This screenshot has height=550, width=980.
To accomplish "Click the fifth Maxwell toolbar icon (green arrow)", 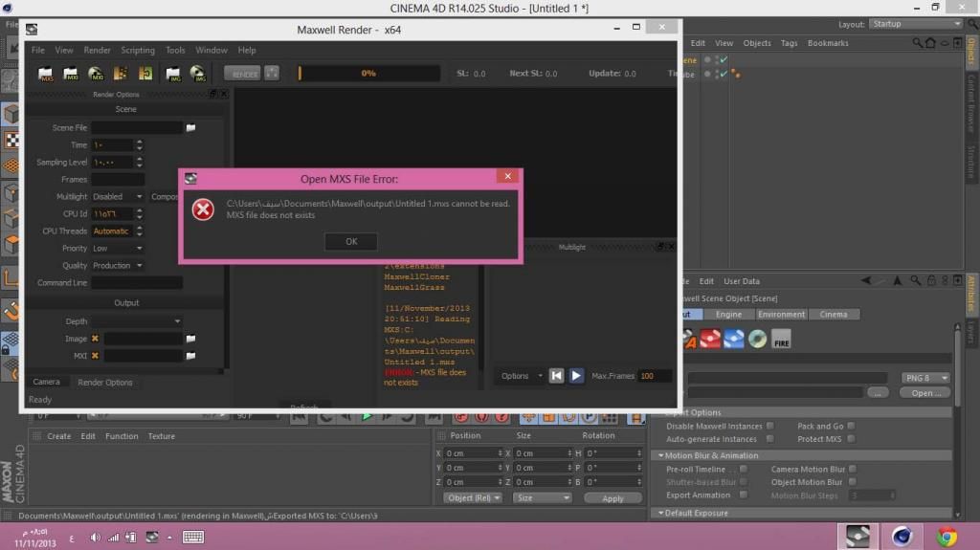I will click(x=145, y=74).
